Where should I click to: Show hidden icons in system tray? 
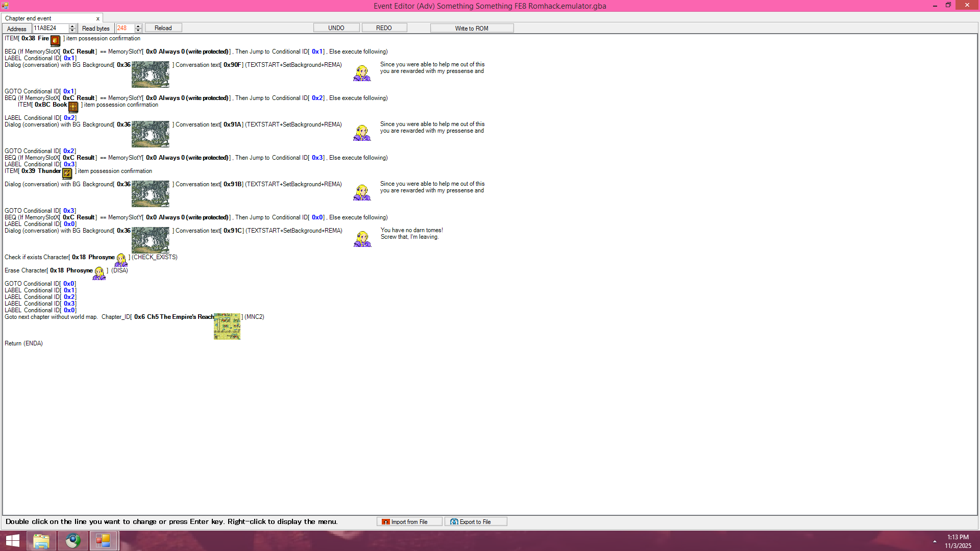(935, 541)
